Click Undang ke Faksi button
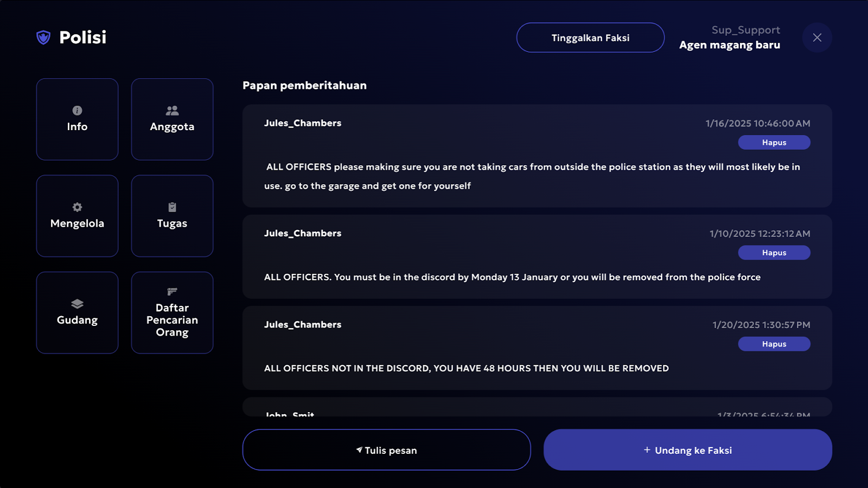 pyautogui.click(x=688, y=450)
